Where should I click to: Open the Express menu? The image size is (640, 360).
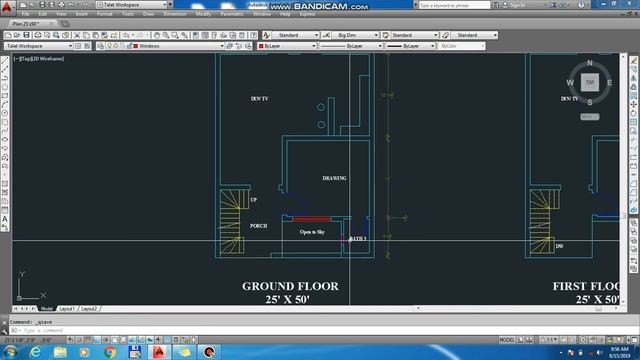point(307,14)
